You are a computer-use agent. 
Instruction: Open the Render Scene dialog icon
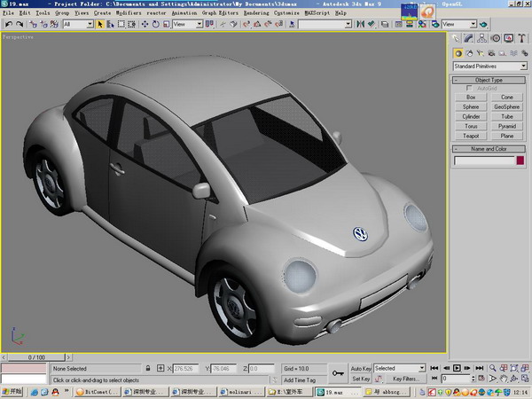434,25
